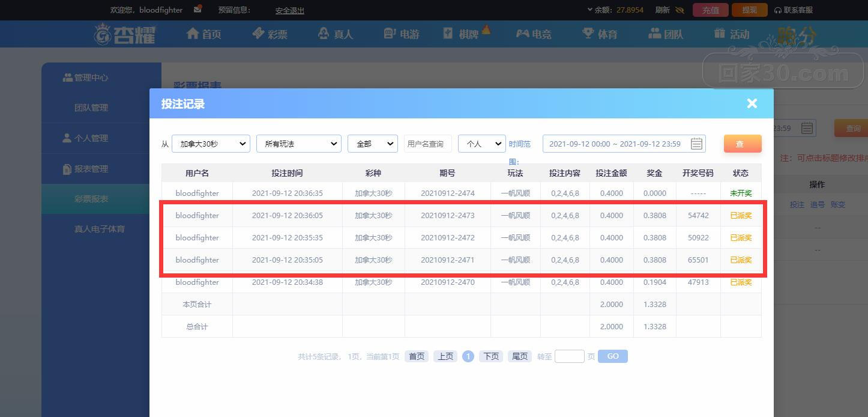Screen dimensions: 868x417
Task: Expand the balance chevron before 余额
Action: [x=589, y=10]
